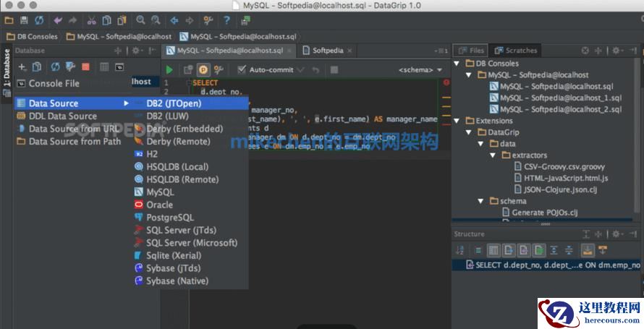
Task: Open the Auto-commit mode dropdown arrow
Action: pyautogui.click(x=300, y=69)
